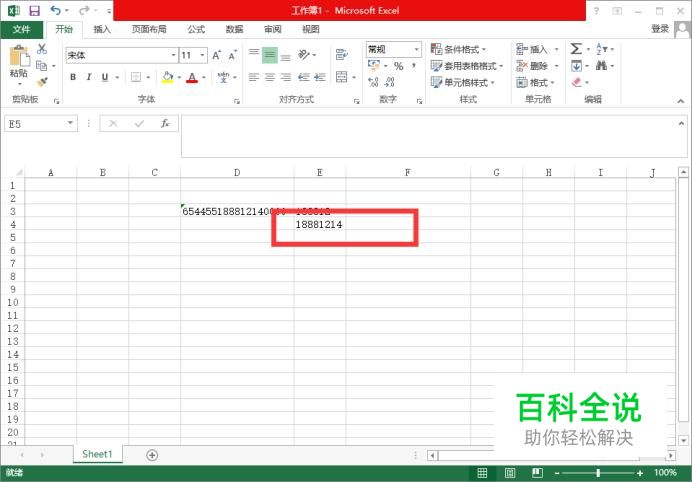
Task: Toggle Bold formatting
Action: tap(73, 77)
